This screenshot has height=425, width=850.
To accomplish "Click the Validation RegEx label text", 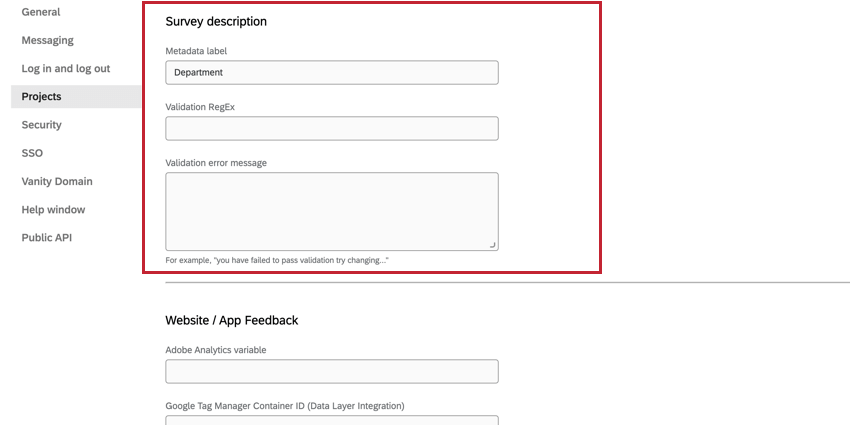I will [x=200, y=106].
